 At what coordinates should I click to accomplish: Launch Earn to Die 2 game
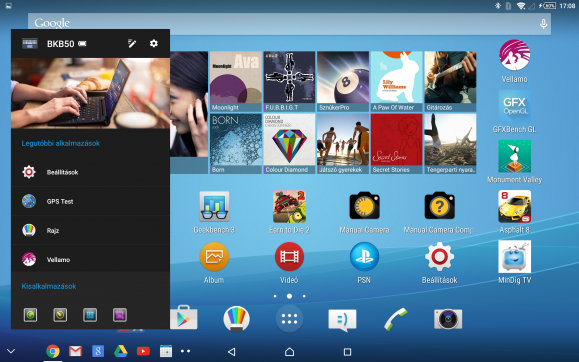pyautogui.click(x=289, y=212)
